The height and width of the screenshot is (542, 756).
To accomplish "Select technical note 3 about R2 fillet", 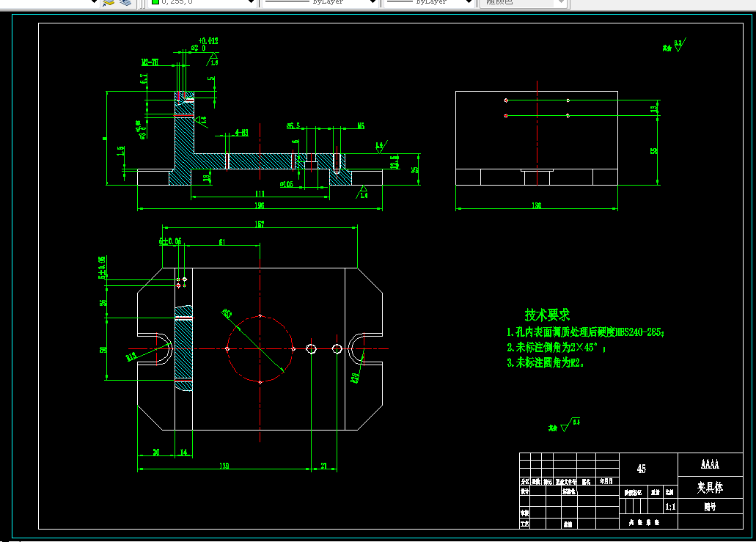I will coord(546,362).
